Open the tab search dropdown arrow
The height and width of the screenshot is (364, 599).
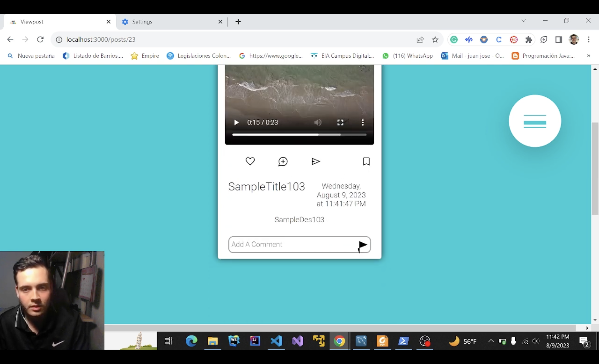tap(524, 20)
